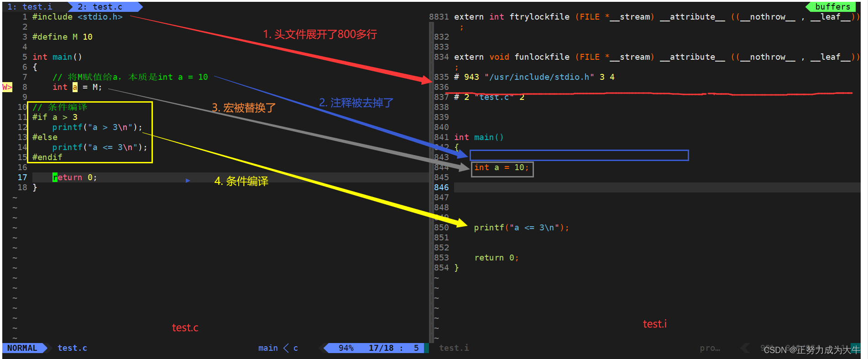Screen dimensions: 868x359
Task: Click the 94% position indicator
Action: point(346,348)
